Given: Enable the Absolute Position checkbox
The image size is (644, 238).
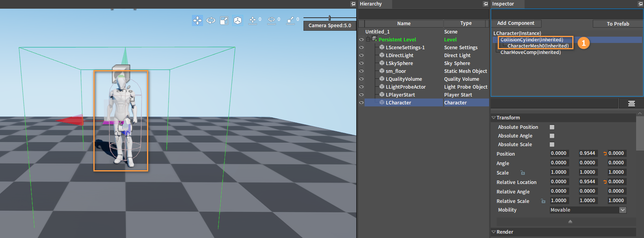Looking at the screenshot, I should [x=552, y=127].
